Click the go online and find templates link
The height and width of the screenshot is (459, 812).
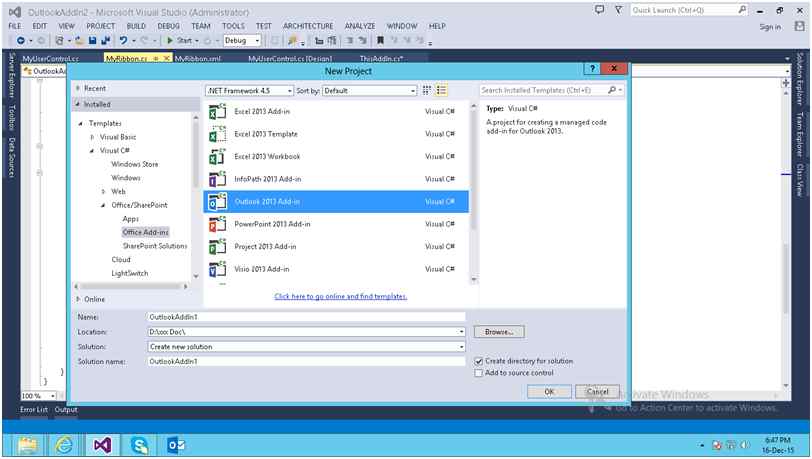click(x=340, y=296)
